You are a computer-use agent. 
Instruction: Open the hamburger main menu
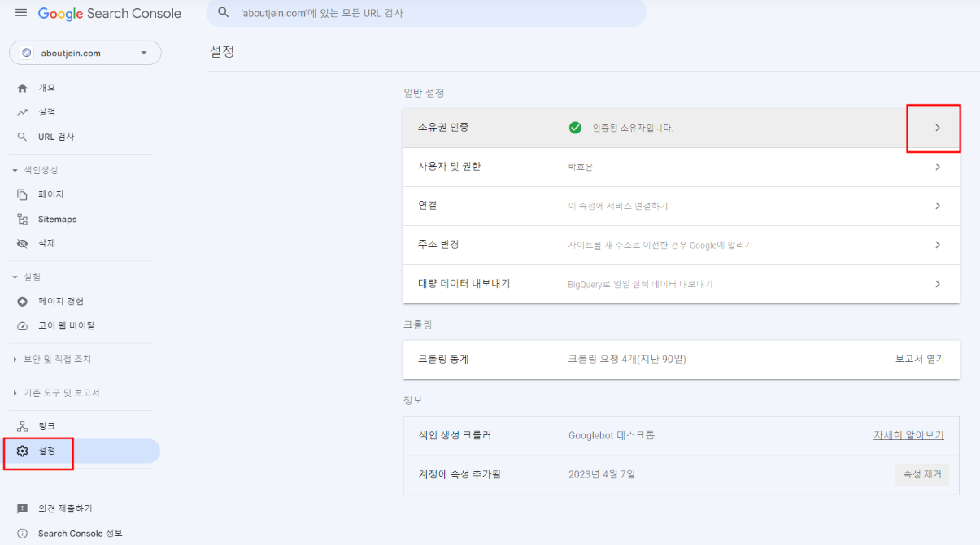pos(21,13)
